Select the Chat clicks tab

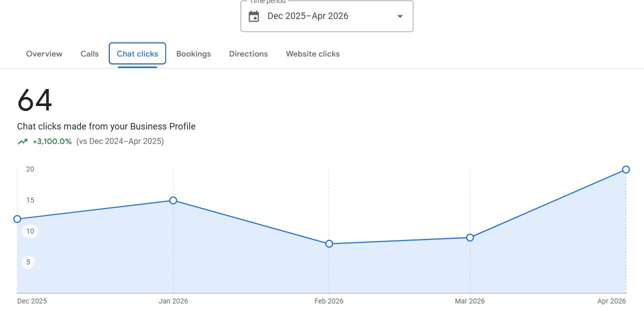click(x=137, y=53)
